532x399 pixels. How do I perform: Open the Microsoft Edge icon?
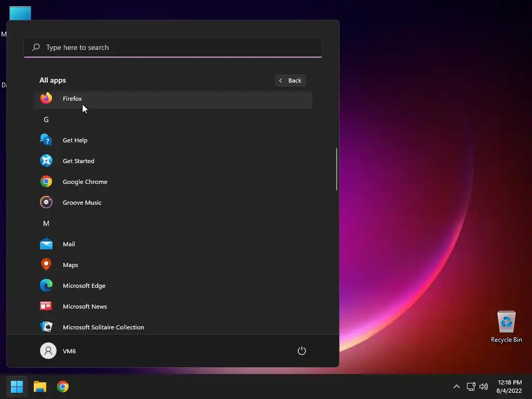(46, 285)
